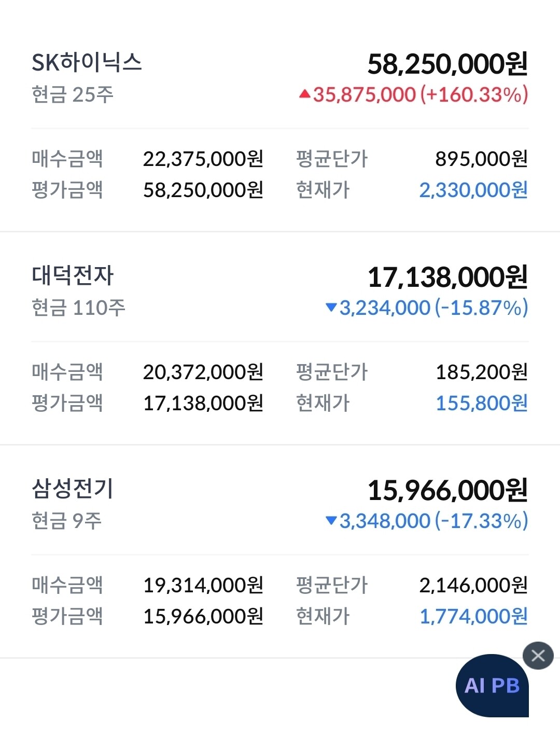Tap SK하이닉스 total value 58,250,000원
This screenshot has width=560, height=736.
coord(448,64)
